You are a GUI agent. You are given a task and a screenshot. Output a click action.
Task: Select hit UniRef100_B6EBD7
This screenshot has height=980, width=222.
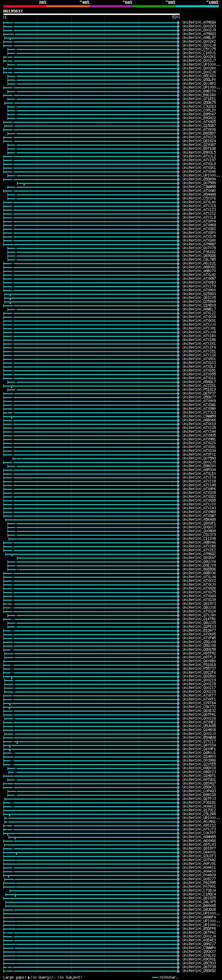(199, 133)
